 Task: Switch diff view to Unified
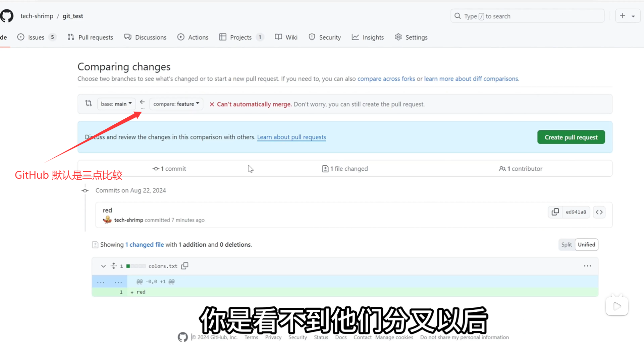(x=586, y=245)
